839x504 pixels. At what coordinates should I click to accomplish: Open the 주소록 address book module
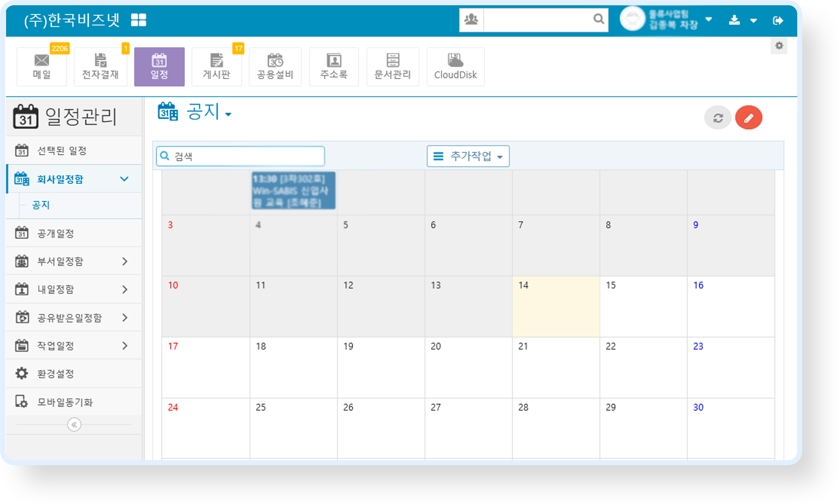334,67
